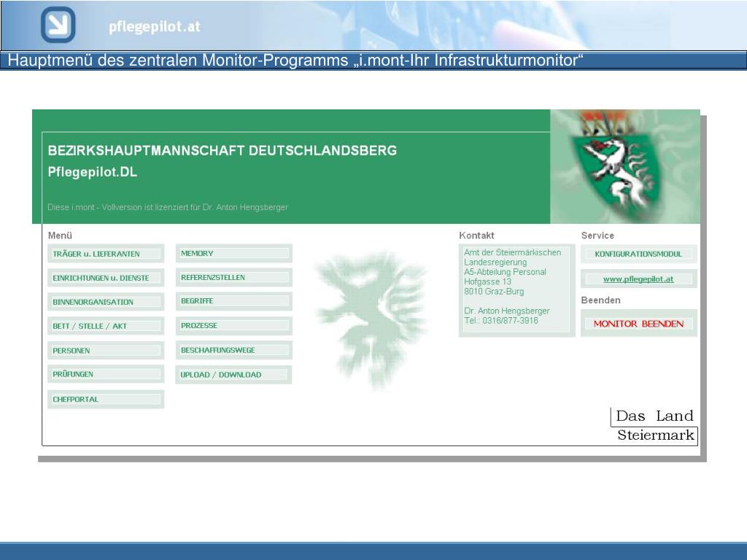Select the BINNENORGANISATION button
The height and width of the screenshot is (560, 747).
coord(106,302)
